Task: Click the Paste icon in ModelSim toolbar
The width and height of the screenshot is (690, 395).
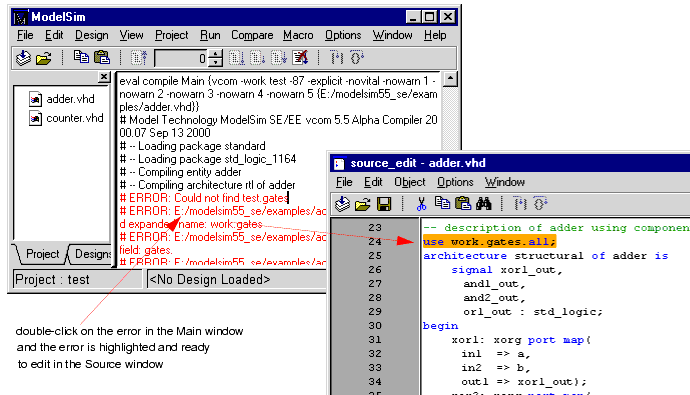Action: tap(102, 57)
